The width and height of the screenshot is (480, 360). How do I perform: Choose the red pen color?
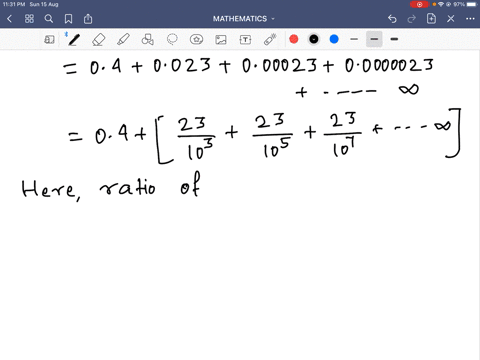point(294,39)
